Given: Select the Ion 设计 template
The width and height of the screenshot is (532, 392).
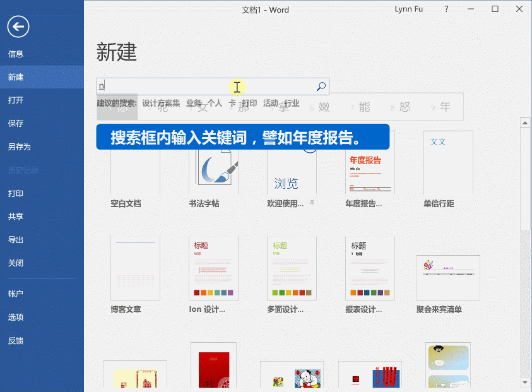Looking at the screenshot, I should pos(213,268).
